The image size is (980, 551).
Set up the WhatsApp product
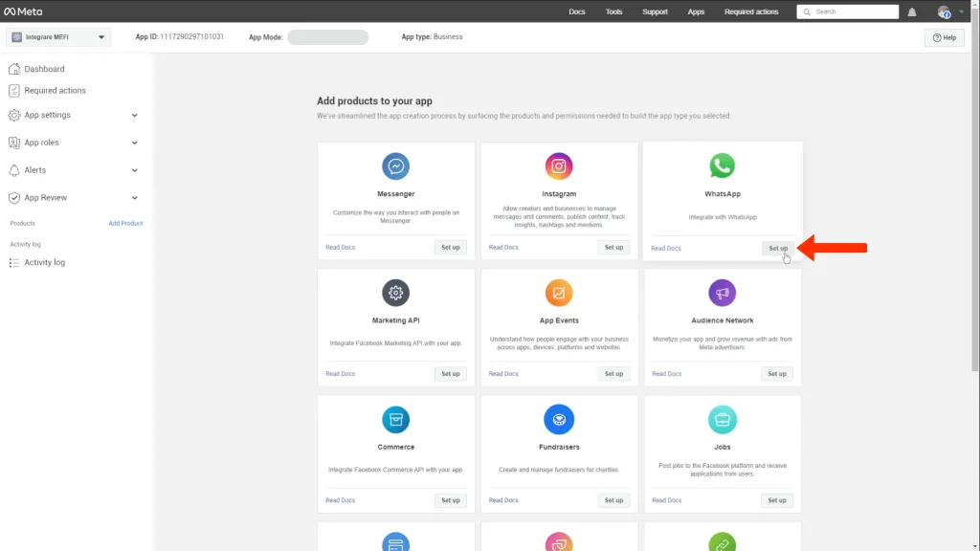(x=778, y=248)
